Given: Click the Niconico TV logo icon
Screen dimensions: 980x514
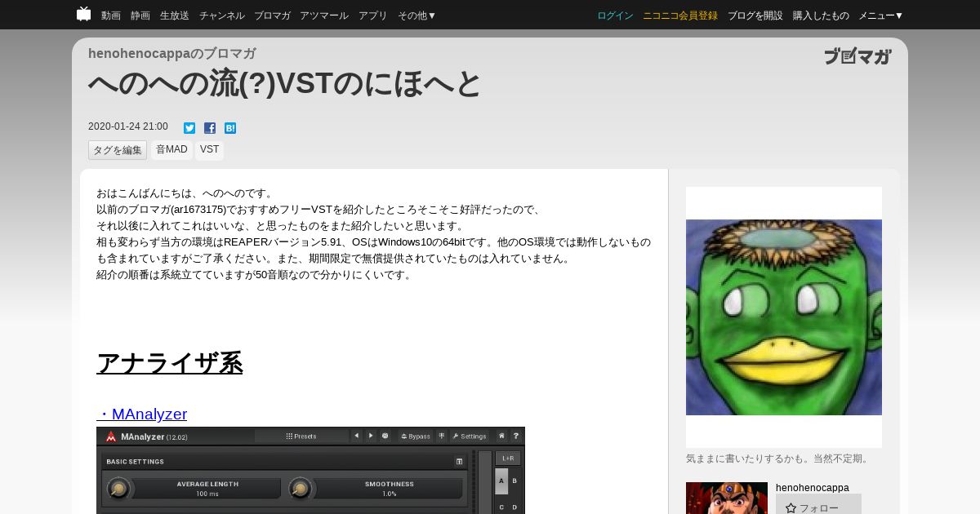Looking at the screenshot, I should 83,14.
